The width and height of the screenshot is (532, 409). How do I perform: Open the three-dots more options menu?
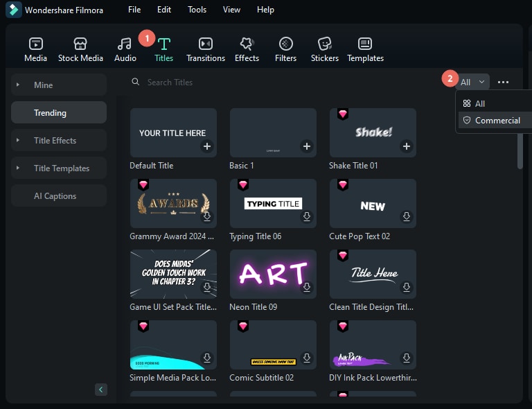(503, 82)
